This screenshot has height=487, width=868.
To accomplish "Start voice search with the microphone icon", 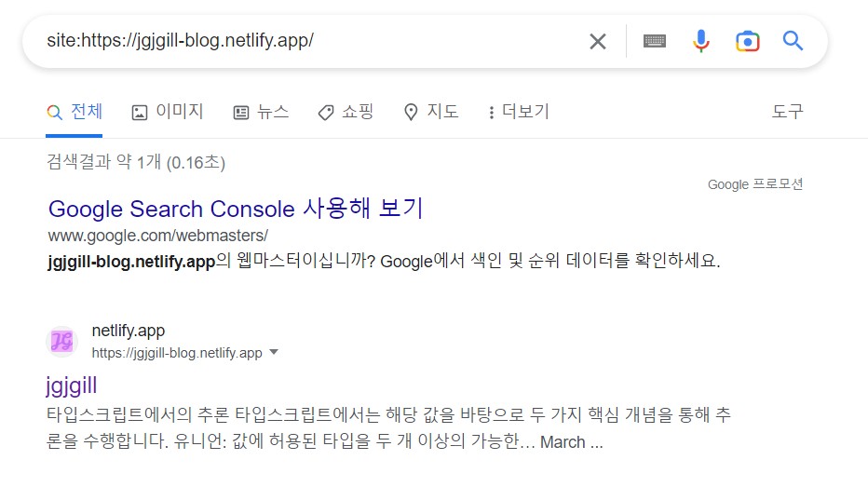I will [700, 41].
